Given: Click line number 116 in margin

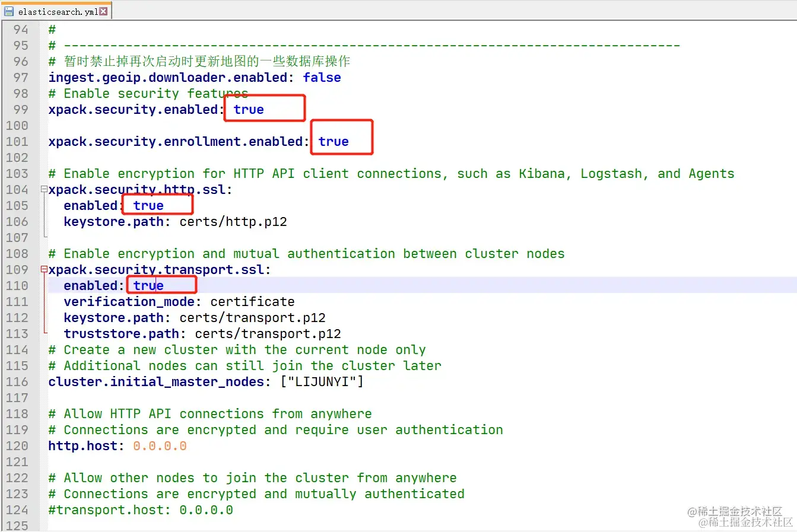Looking at the screenshot, I should [17, 382].
